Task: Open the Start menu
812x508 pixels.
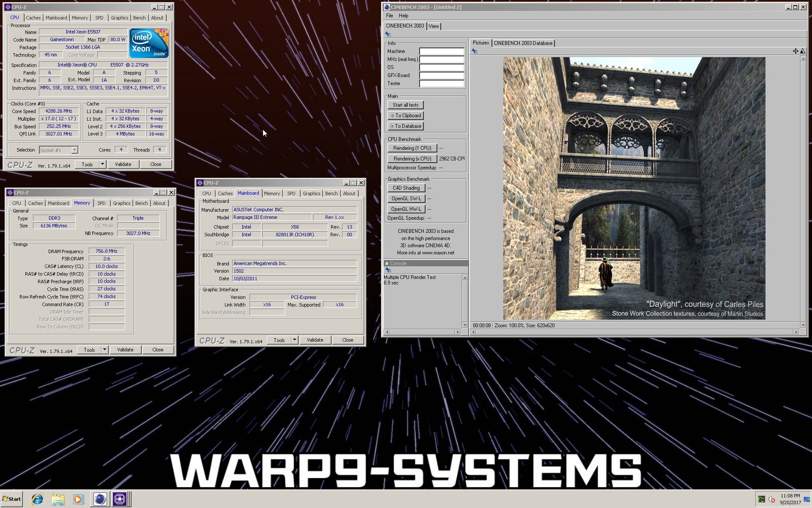Action: point(11,499)
